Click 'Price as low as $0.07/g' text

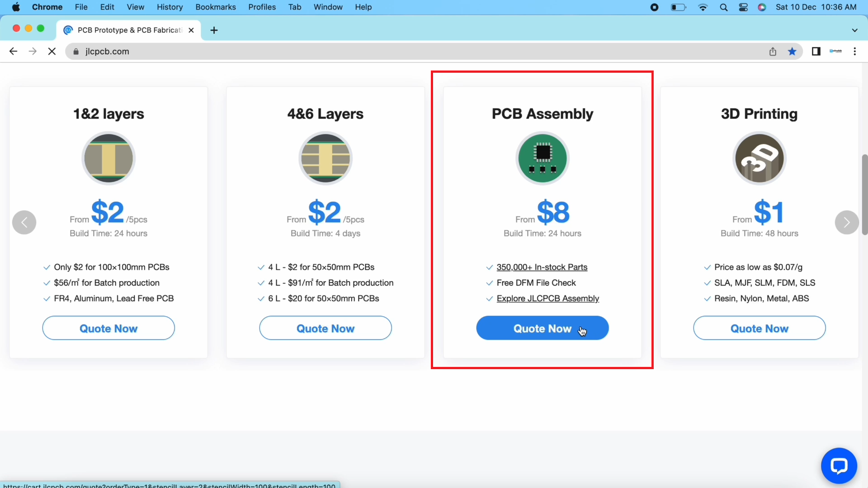click(x=759, y=267)
